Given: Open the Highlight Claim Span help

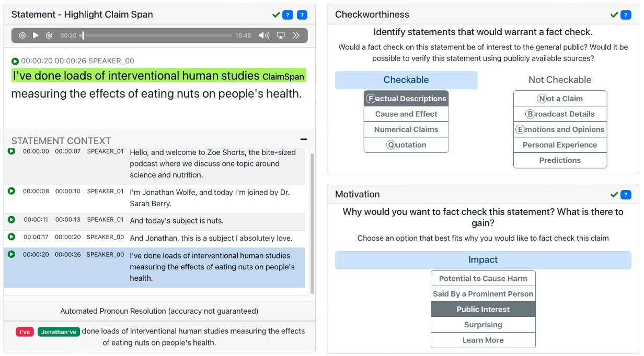Looking at the screenshot, I should pos(288,15).
